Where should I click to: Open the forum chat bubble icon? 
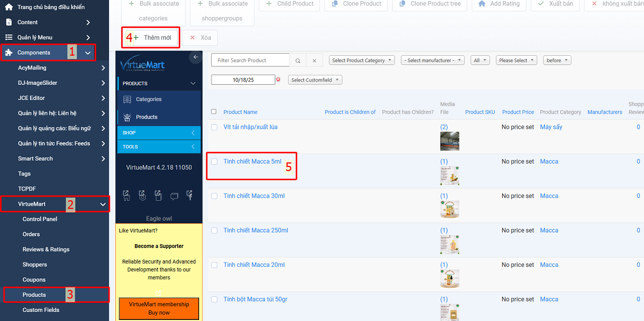tap(174, 196)
